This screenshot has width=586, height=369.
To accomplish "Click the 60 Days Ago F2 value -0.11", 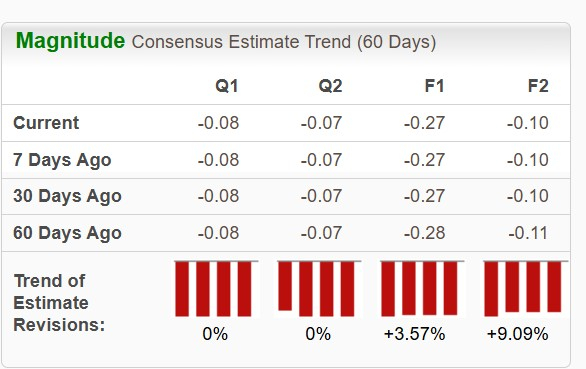I will [x=528, y=233].
